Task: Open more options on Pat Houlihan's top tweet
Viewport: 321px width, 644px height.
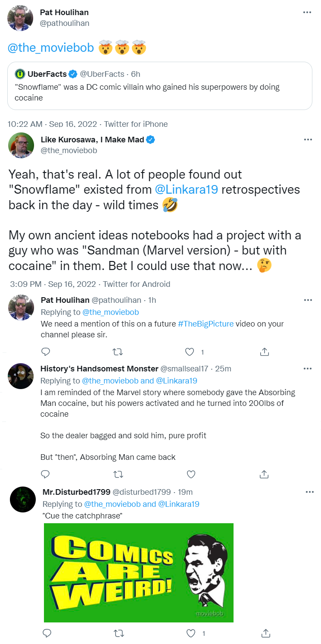Action: click(x=307, y=12)
